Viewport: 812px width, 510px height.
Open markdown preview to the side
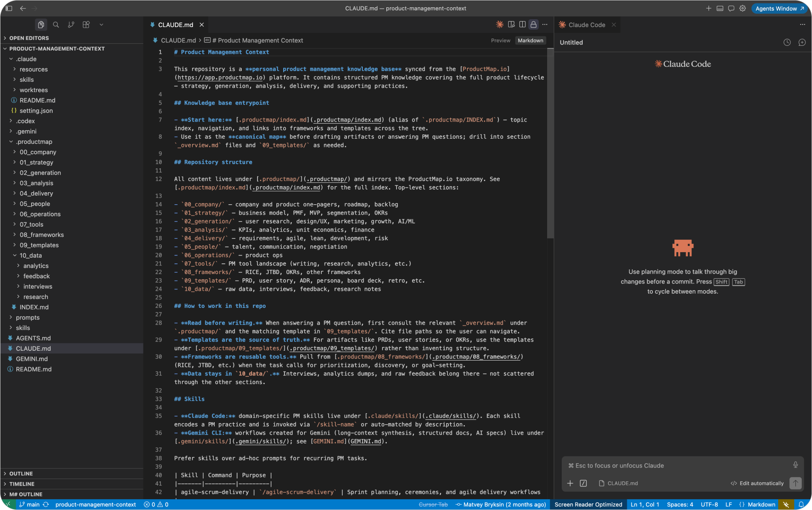click(511, 24)
